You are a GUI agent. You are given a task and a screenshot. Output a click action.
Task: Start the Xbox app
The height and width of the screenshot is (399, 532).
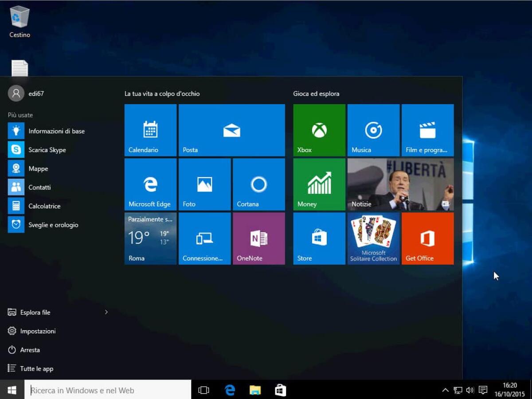(319, 130)
